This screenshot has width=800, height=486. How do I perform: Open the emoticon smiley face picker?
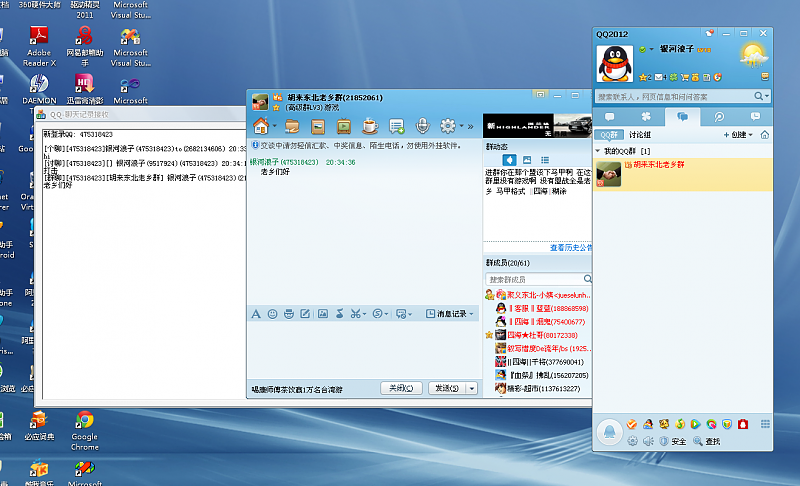click(272, 314)
